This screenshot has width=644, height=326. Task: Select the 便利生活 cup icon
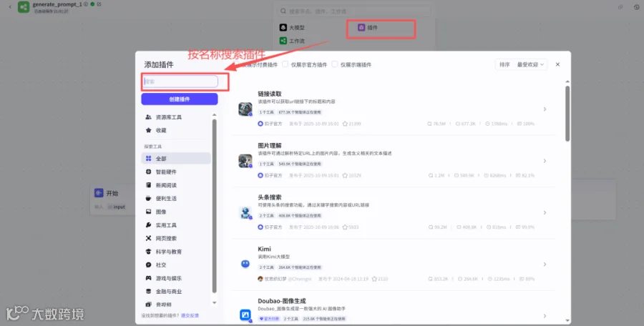click(148, 198)
